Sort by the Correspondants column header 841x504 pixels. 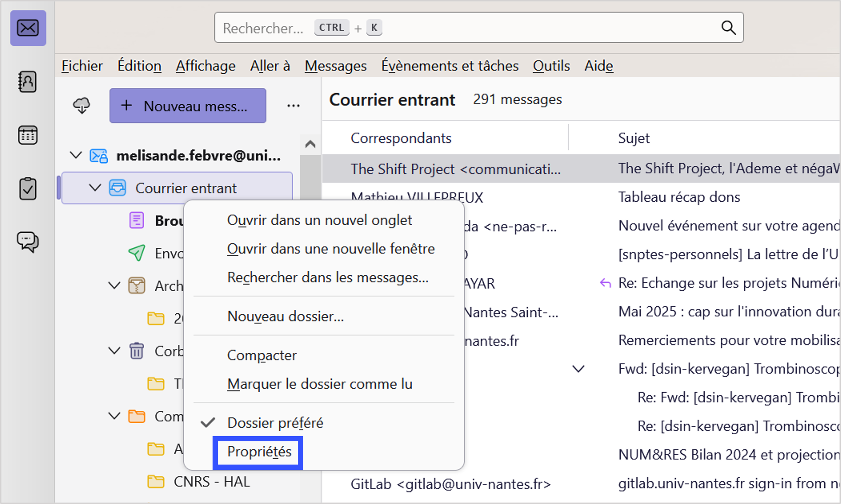[x=401, y=138]
